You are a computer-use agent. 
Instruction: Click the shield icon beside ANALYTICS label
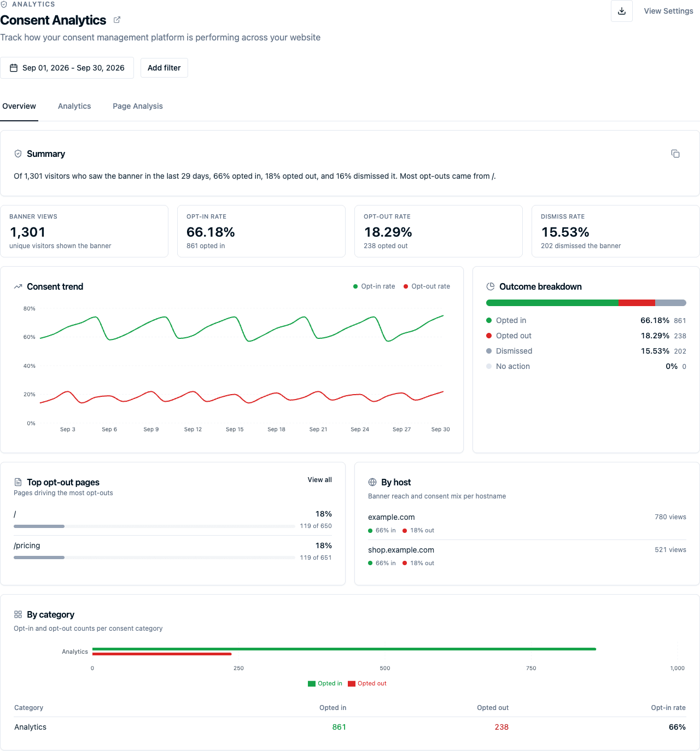pyautogui.click(x=4, y=4)
